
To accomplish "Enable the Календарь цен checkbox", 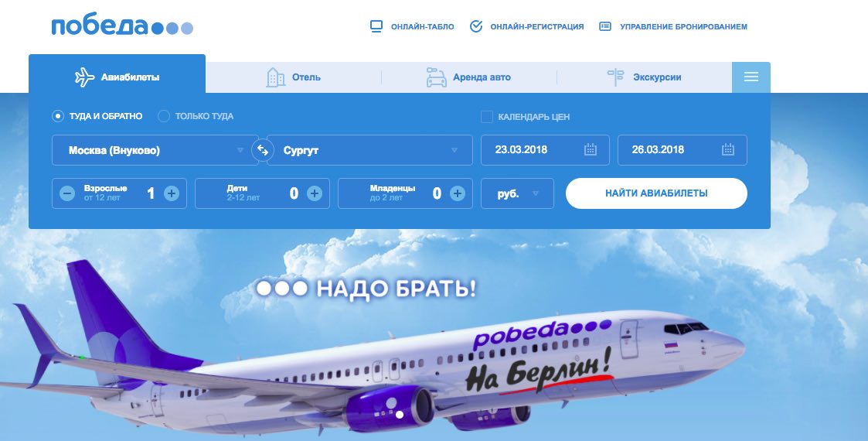I will (487, 117).
